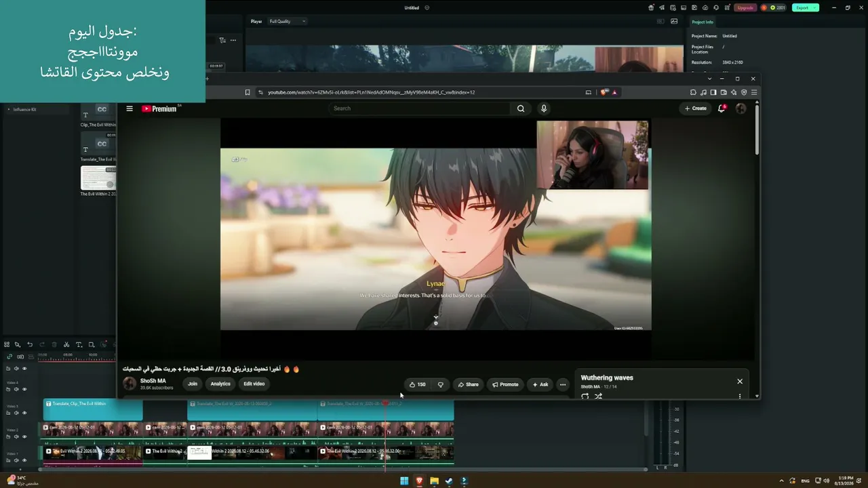The height and width of the screenshot is (488, 868).
Task: Open the Full Quality player dropdown
Action: coord(288,21)
